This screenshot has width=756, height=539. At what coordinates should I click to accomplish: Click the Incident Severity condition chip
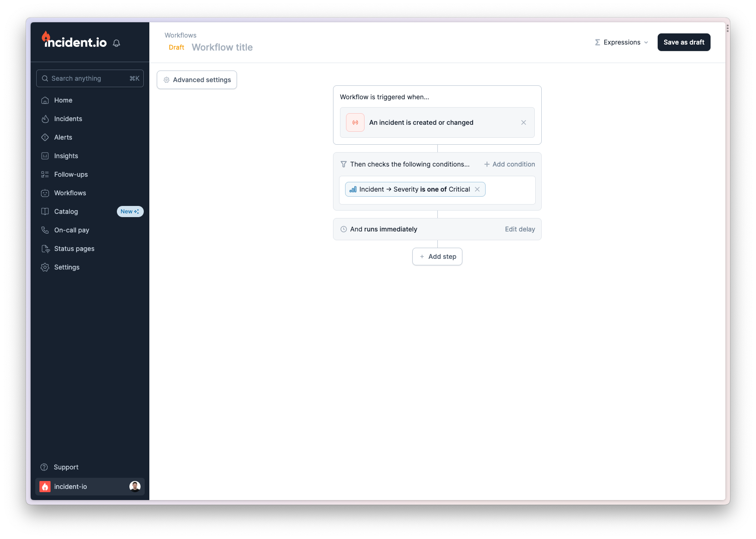click(415, 189)
